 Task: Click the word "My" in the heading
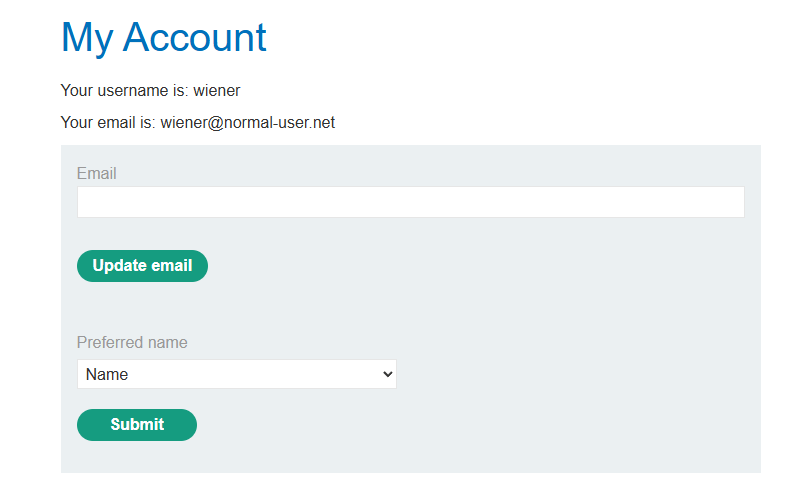pos(87,38)
